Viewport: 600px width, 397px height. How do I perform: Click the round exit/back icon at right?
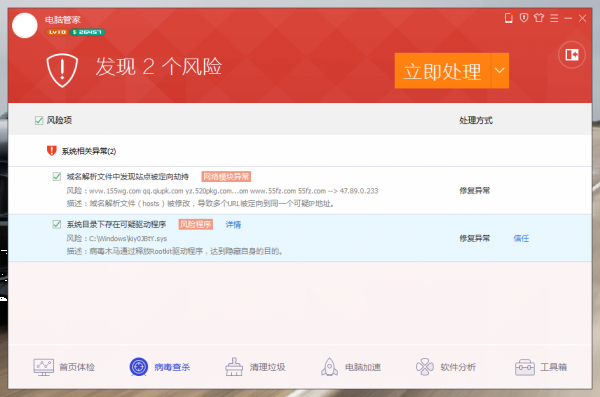pyautogui.click(x=572, y=55)
